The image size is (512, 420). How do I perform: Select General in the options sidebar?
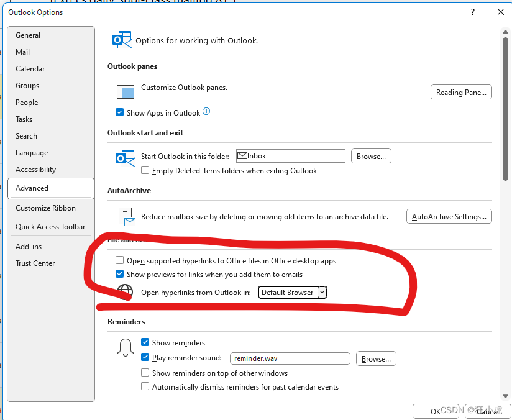51,35
